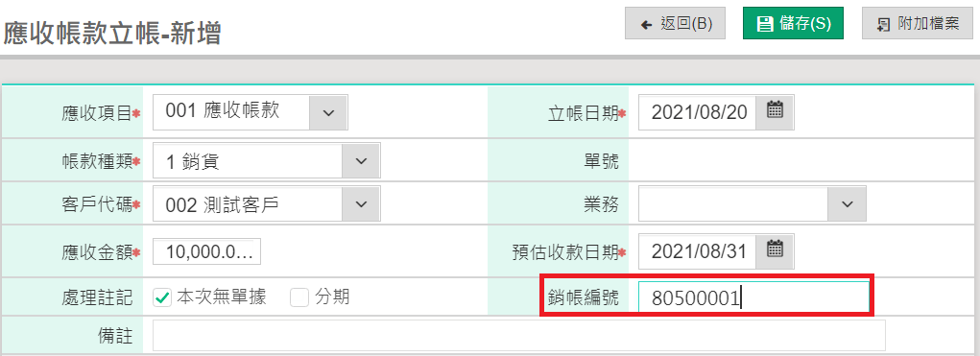Expand the 客戶代碼 dropdown arrow
This screenshot has width=980, height=356.
coord(361,203)
